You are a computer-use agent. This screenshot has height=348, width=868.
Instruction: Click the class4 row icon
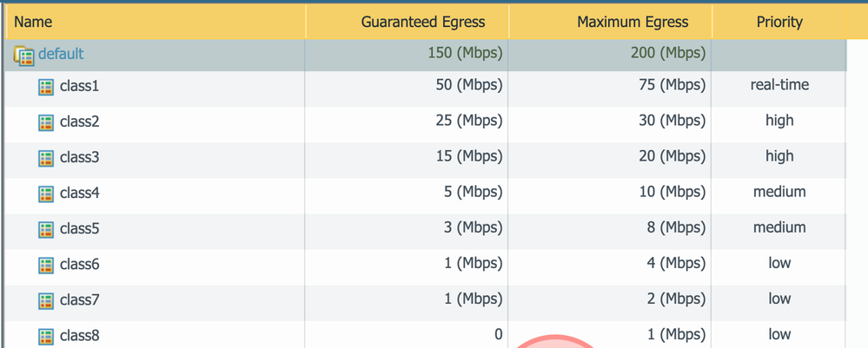point(46,194)
